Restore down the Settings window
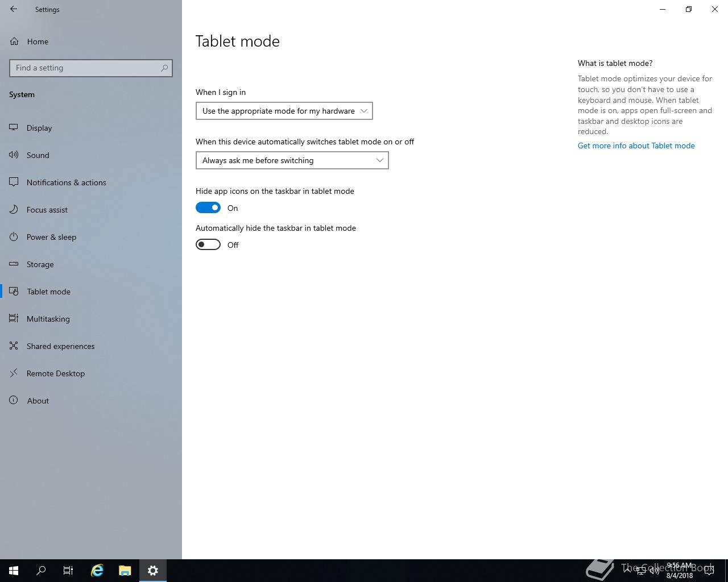 [x=689, y=9]
